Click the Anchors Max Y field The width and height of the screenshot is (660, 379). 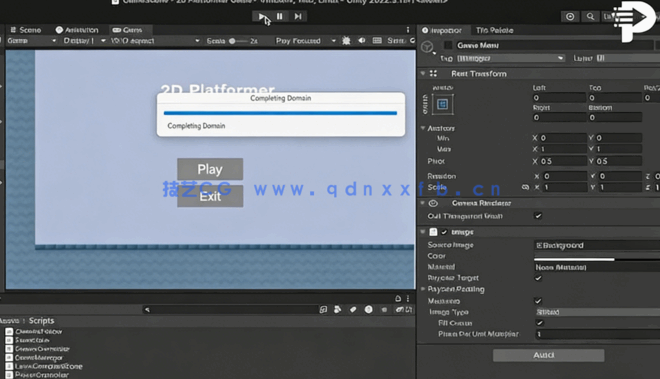pos(618,149)
